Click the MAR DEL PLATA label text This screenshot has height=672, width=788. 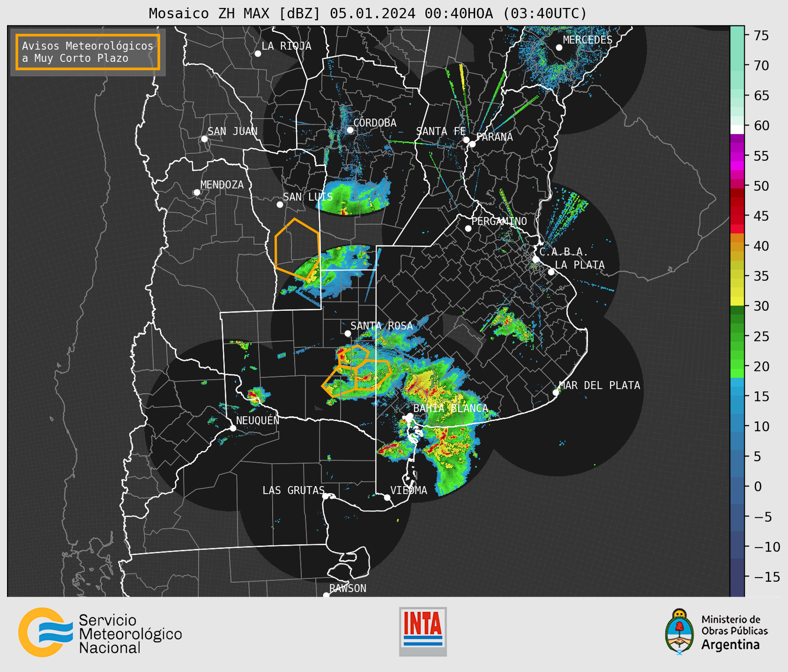coord(600,386)
